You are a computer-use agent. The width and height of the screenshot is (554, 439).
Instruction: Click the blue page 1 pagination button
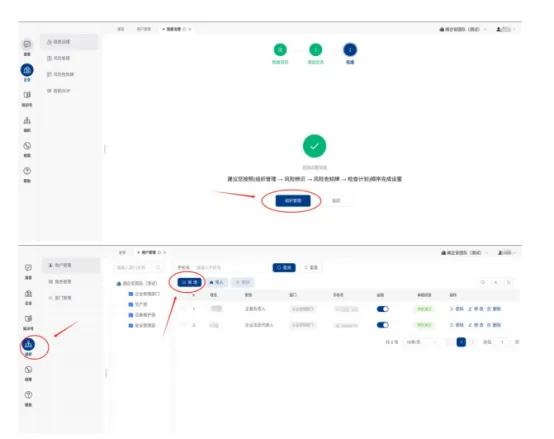pyautogui.click(x=461, y=342)
